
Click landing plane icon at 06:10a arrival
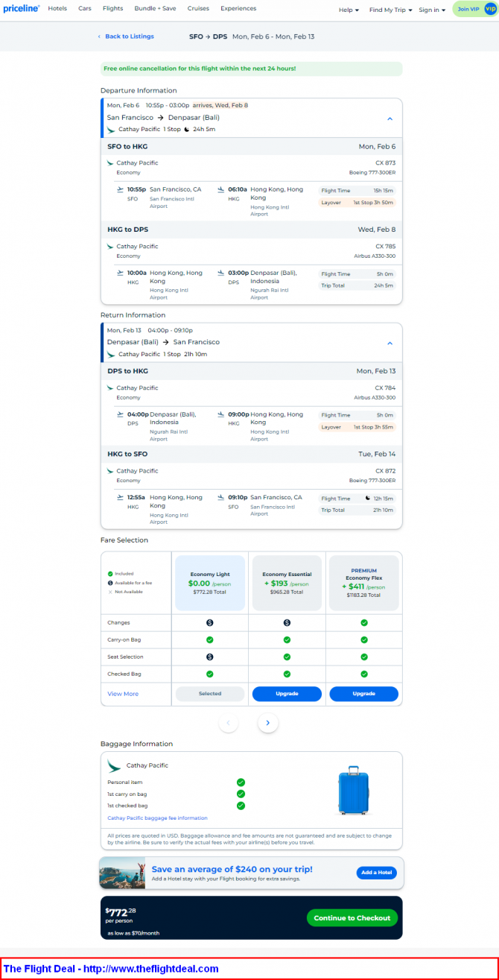point(221,189)
